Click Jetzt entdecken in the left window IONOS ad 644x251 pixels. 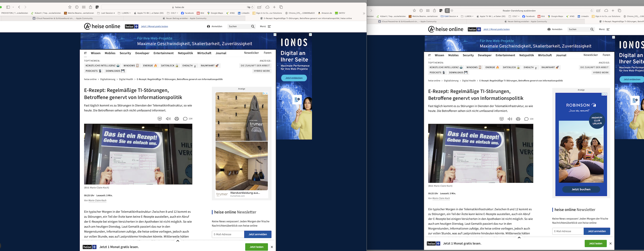[294, 78]
